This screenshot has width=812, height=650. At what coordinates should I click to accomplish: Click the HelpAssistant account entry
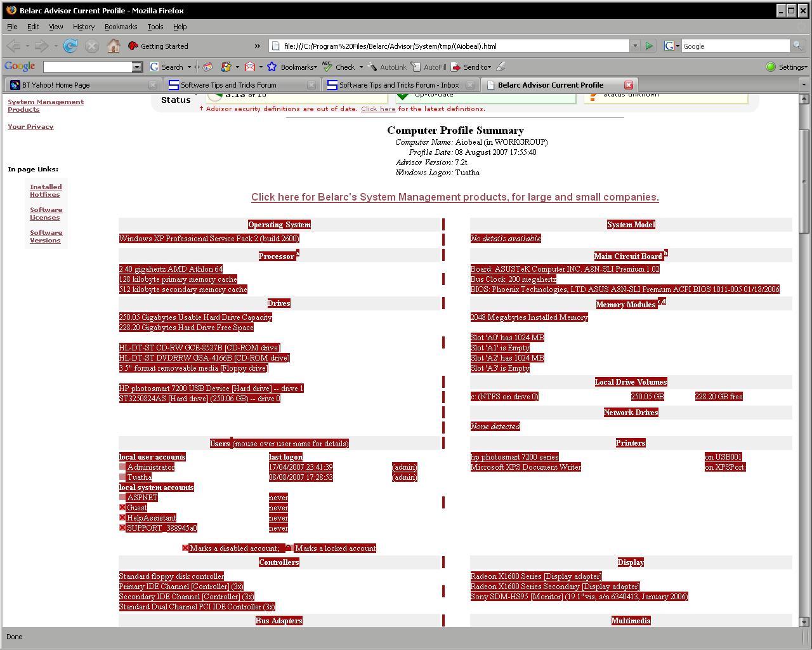[x=151, y=518]
